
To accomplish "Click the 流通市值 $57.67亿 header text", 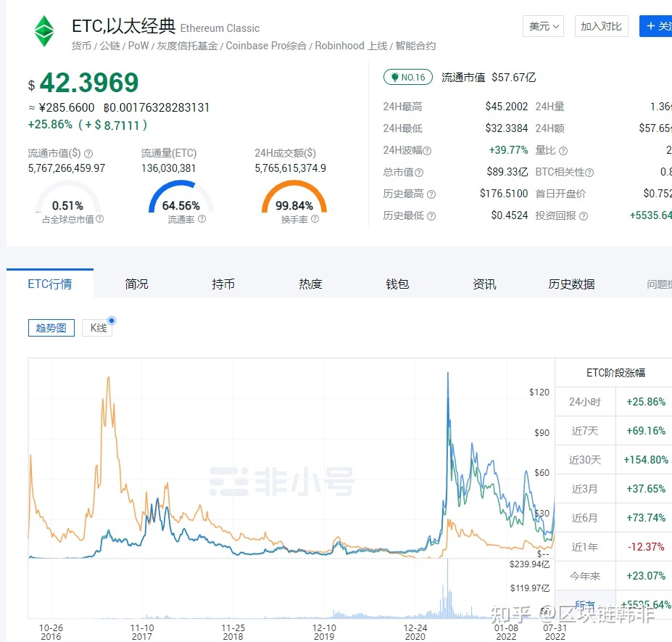I will coord(489,77).
